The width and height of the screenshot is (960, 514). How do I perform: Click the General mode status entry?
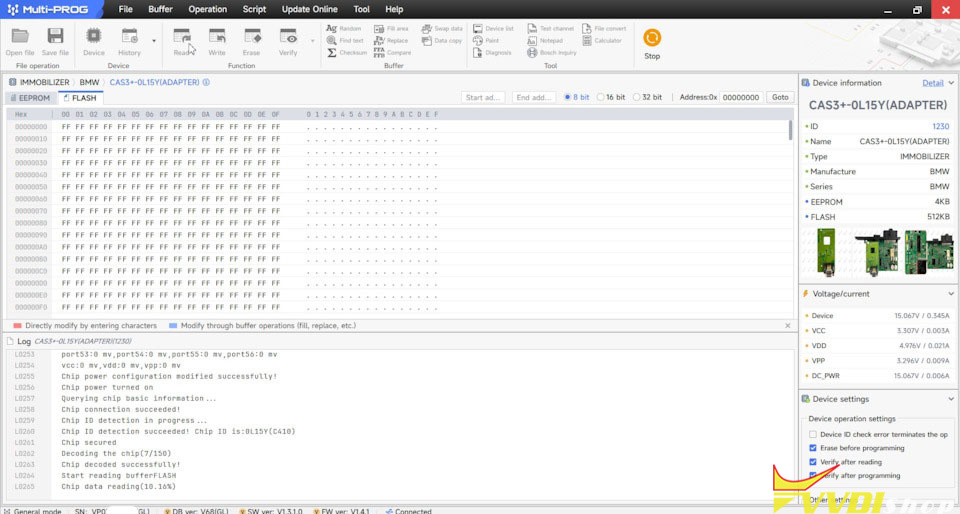[33, 511]
